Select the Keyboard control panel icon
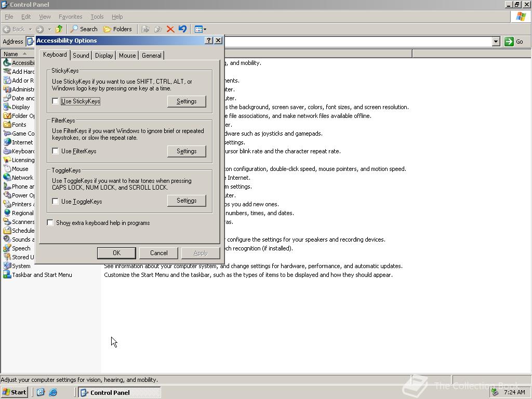Viewport: 532px width, 399px height. (7, 151)
